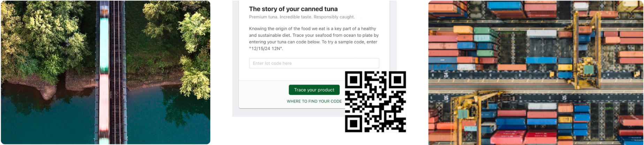The height and width of the screenshot is (145, 644).
Task: Click the QR code image
Action: pos(376,102)
